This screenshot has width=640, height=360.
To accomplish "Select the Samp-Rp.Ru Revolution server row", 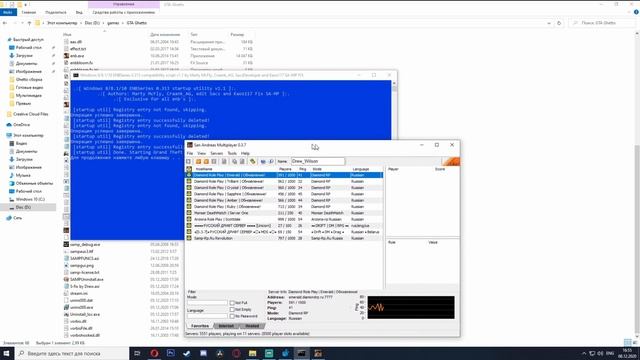I will [284, 238].
